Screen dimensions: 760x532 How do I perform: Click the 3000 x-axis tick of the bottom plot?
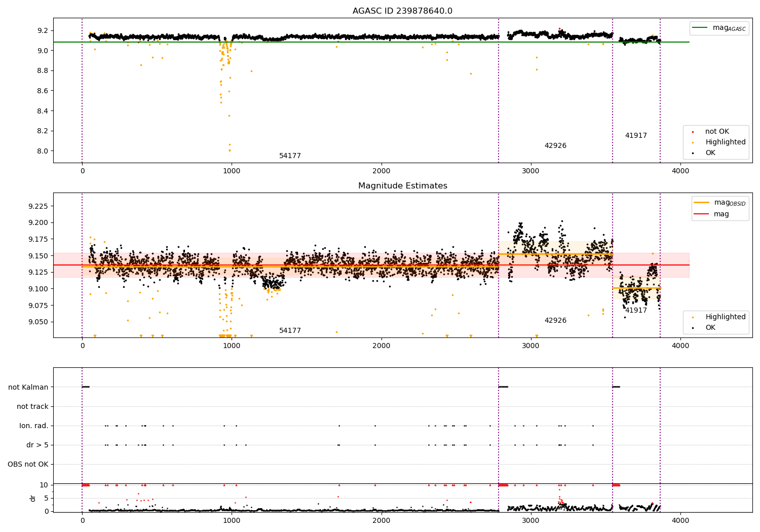click(531, 520)
